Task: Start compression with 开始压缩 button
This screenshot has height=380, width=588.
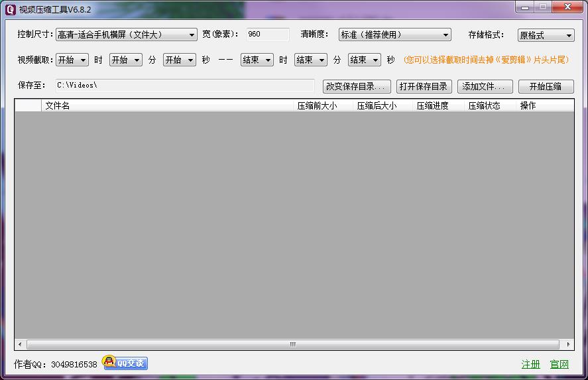Action: 546,86
